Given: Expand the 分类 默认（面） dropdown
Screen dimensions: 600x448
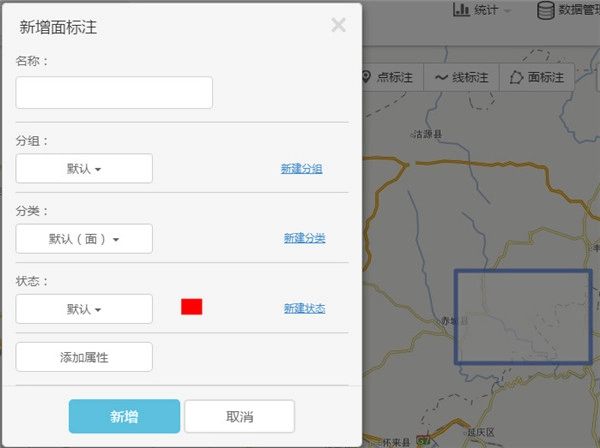Looking at the screenshot, I should (84, 239).
